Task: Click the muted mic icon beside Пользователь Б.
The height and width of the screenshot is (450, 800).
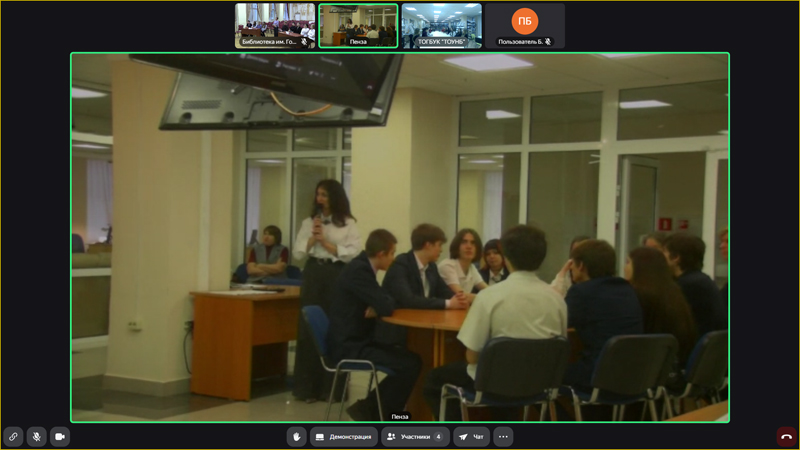Action: 548,42
